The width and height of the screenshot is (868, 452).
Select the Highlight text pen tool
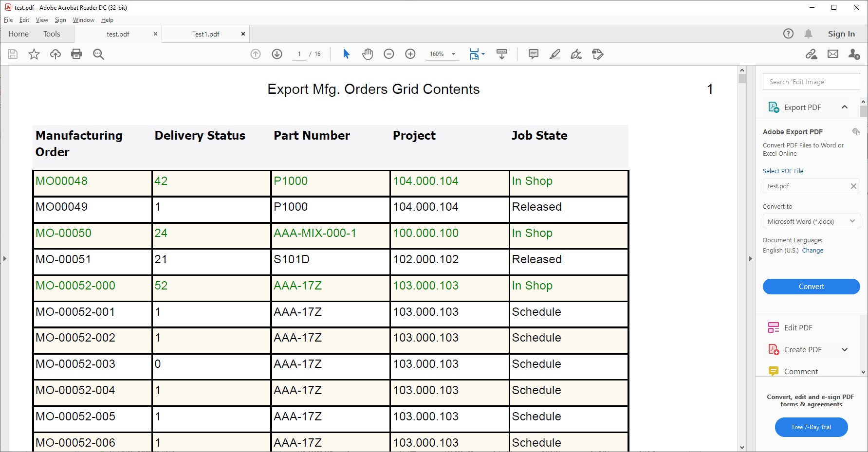click(x=555, y=54)
